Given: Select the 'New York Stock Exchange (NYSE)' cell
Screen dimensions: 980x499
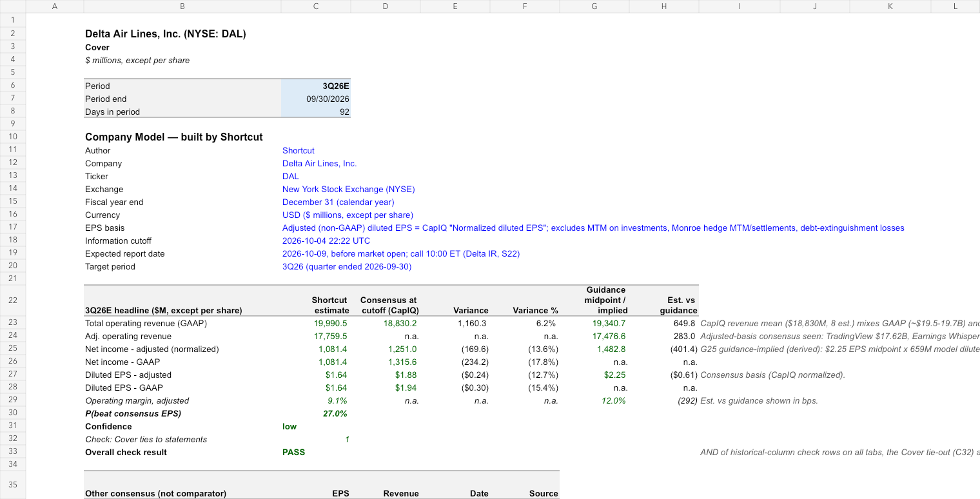Looking at the screenshot, I should [349, 189].
